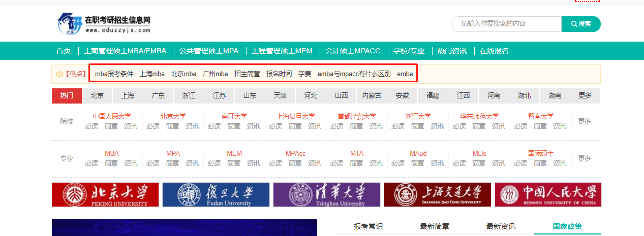This screenshot has height=236, width=644.
Task: Open 首都经贸大学 school link
Action: tap(357, 116)
